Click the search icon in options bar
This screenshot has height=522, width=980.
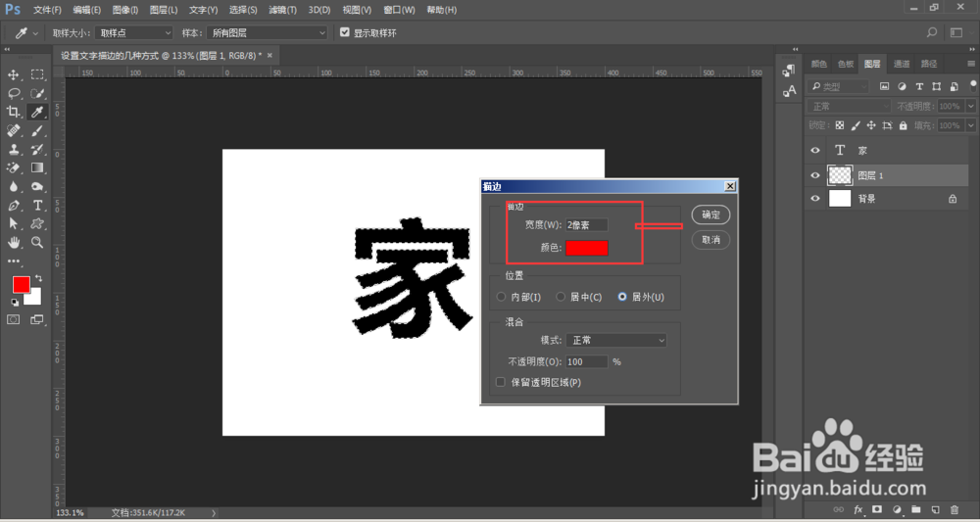point(932,32)
